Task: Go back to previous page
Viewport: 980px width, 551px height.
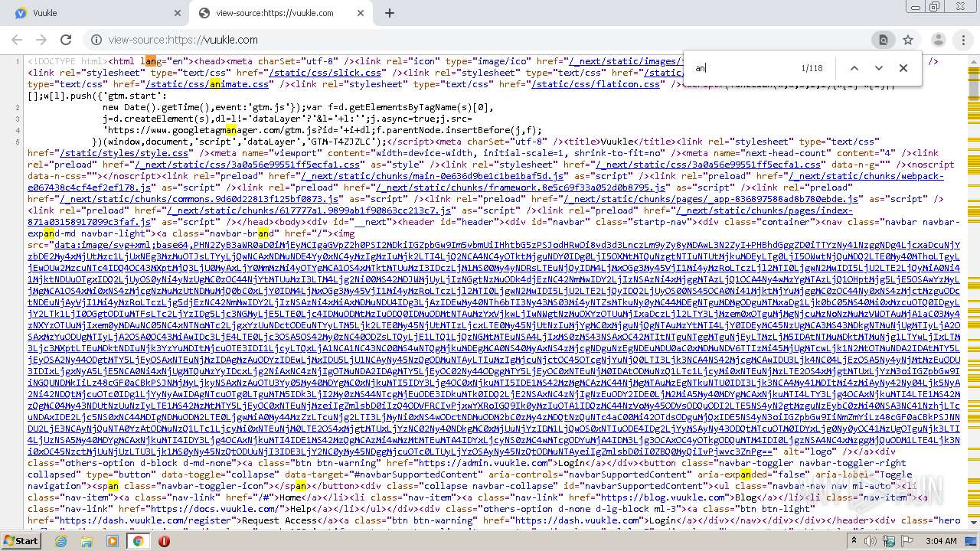Action: click(17, 40)
